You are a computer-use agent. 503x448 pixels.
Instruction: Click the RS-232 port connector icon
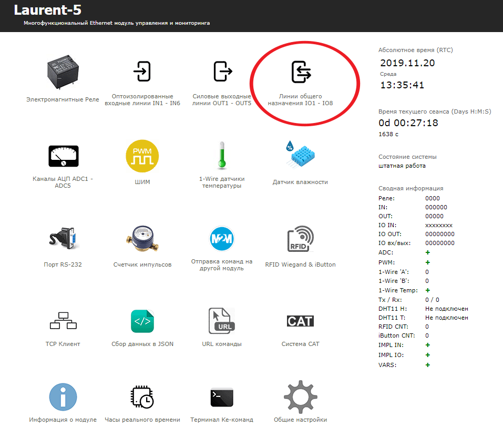(x=63, y=238)
